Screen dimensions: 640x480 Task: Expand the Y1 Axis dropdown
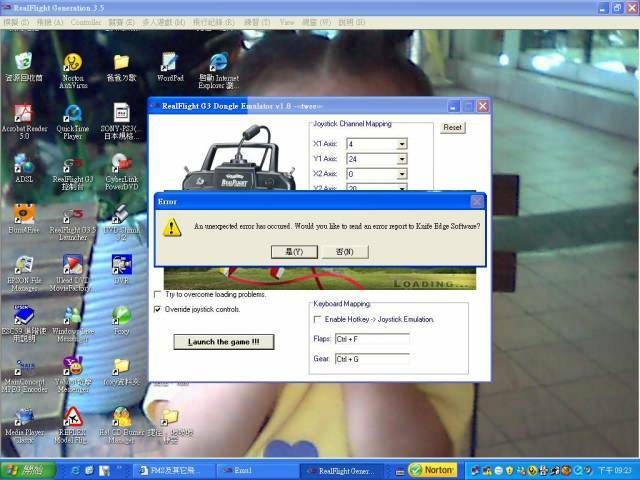tap(402, 159)
